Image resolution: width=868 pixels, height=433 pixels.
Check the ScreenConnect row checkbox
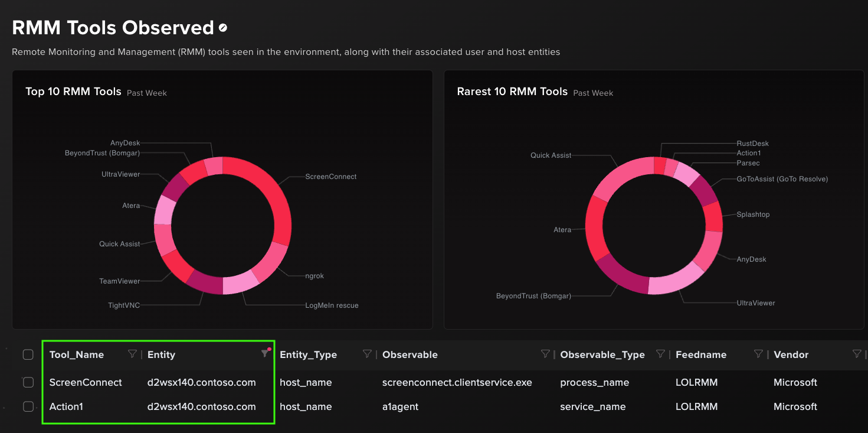pos(28,382)
